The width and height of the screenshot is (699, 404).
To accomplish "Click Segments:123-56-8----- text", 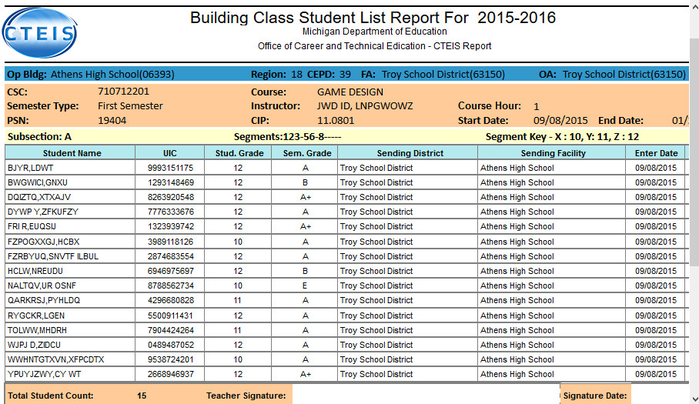I will pyautogui.click(x=288, y=137).
